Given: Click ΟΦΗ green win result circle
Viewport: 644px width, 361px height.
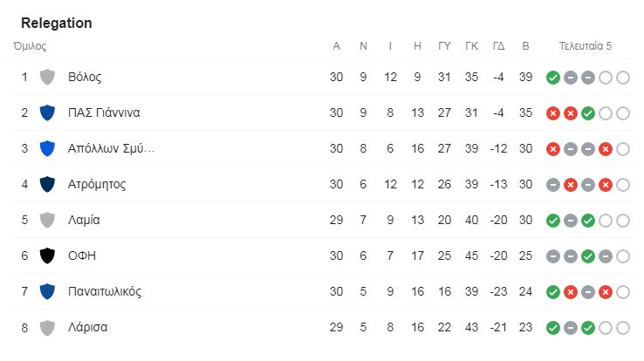Looking at the screenshot, I should point(588,256).
